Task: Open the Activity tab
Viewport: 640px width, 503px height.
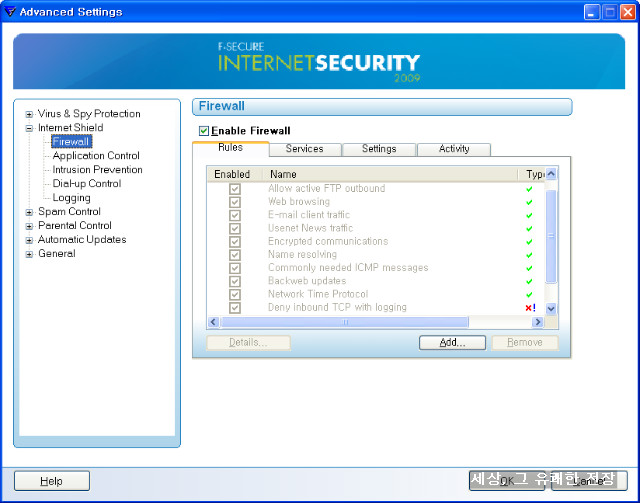Action: point(454,149)
